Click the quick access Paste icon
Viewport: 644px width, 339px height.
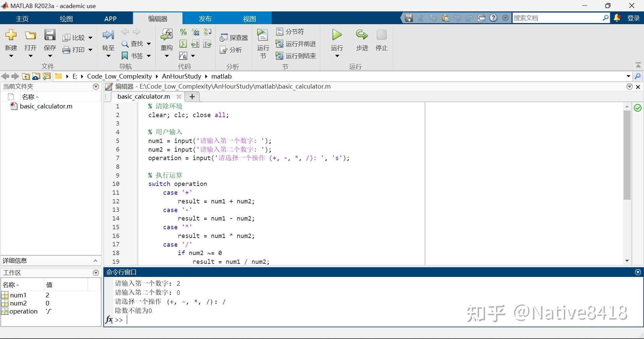pyautogui.click(x=445, y=18)
